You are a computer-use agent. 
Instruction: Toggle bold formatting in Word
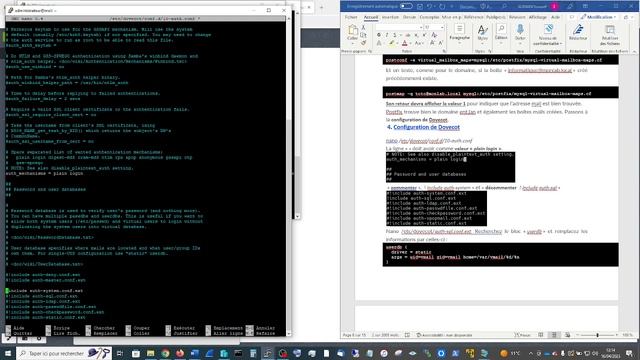pos(379,35)
